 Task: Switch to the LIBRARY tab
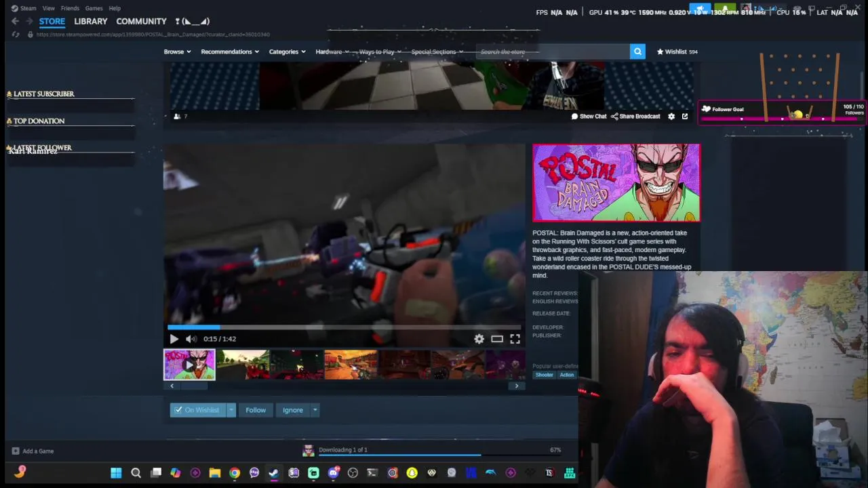click(91, 21)
